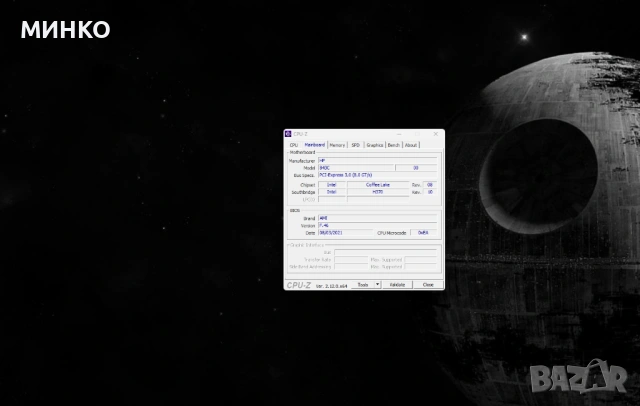Viewport: 640px width, 406px height.
Task: Click the Chipset Rev. value box
Action: click(x=430, y=185)
